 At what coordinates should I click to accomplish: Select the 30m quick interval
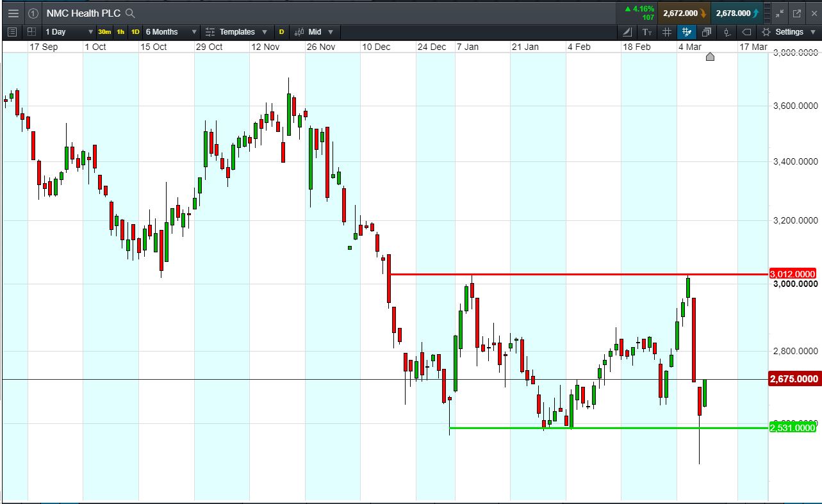104,32
